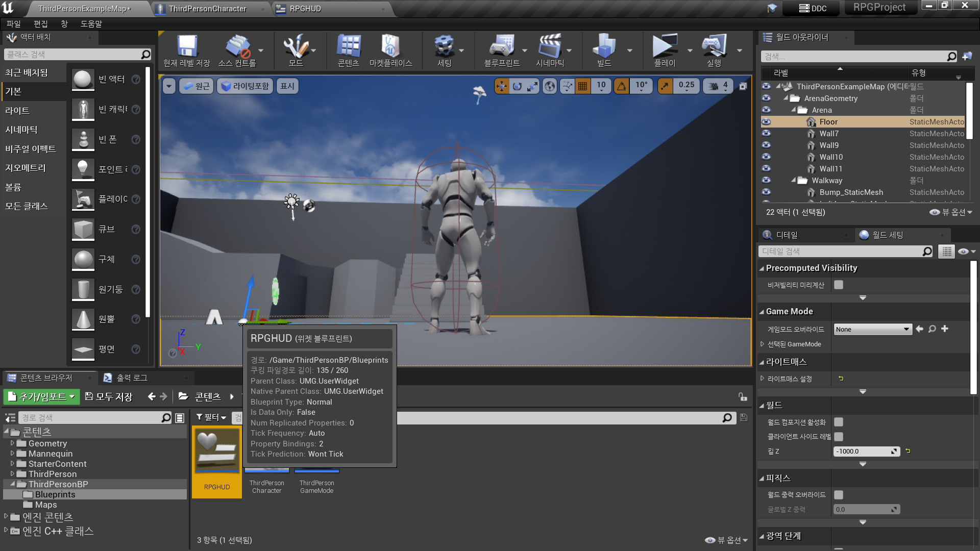980x551 pixels.
Task: Toggle grid snapping icon in the viewport
Action: [x=582, y=86]
